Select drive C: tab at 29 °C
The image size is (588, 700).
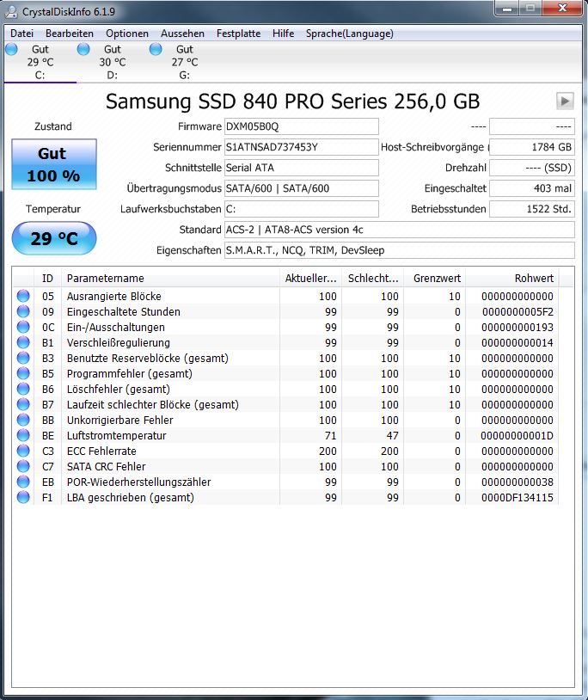[40, 62]
